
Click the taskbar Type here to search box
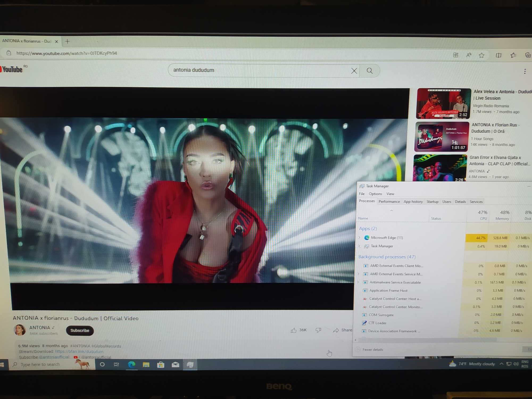coord(52,364)
